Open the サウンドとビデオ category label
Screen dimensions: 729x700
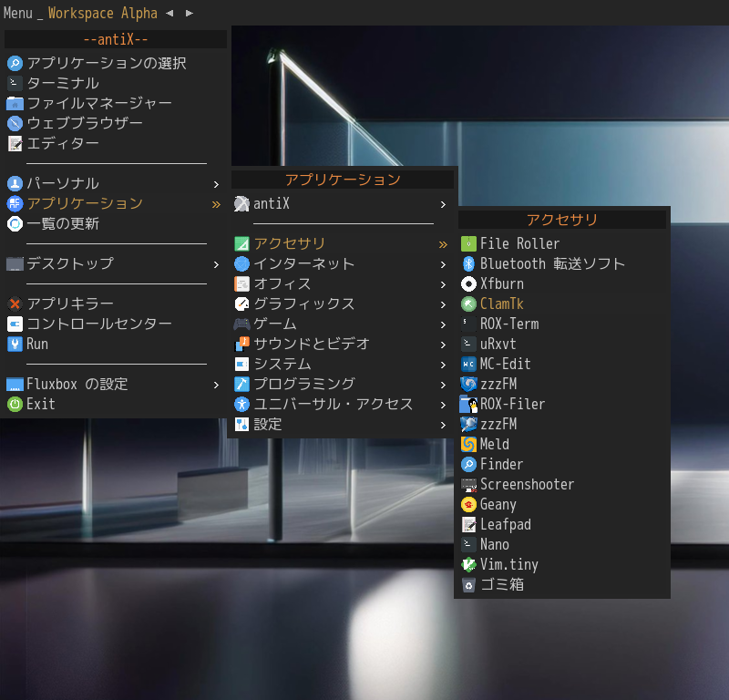coord(312,344)
